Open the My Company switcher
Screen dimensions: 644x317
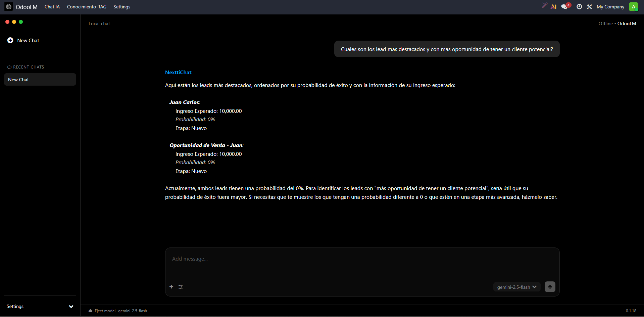point(610,7)
